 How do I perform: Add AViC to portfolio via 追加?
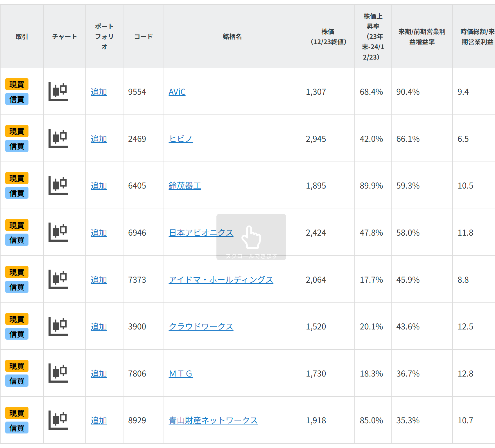(x=99, y=92)
